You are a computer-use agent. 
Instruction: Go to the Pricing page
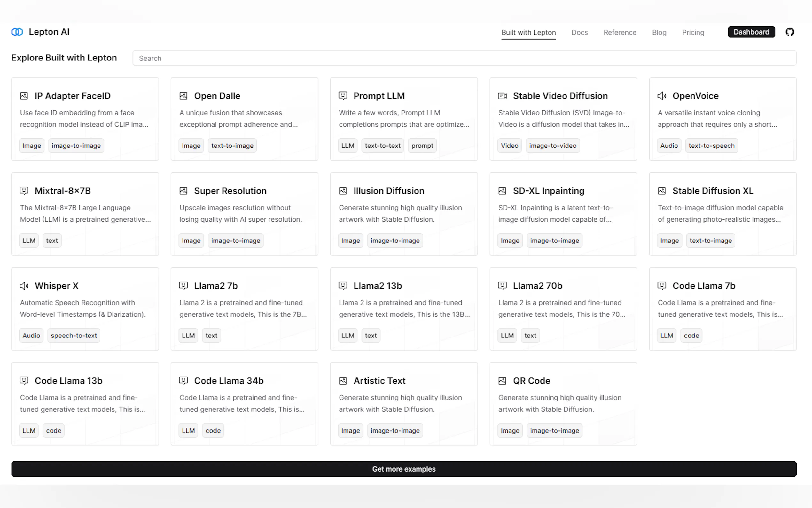tap(693, 33)
